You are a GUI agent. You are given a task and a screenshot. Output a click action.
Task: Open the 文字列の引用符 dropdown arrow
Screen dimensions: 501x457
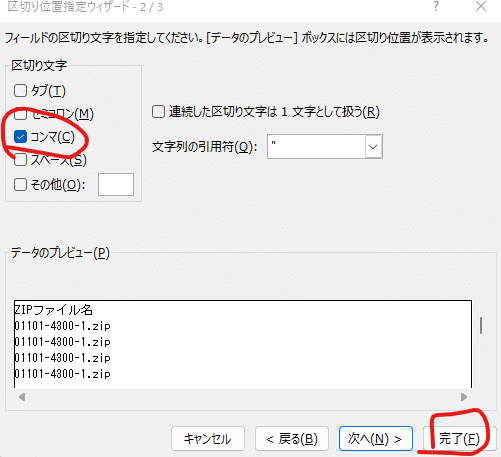(x=373, y=147)
